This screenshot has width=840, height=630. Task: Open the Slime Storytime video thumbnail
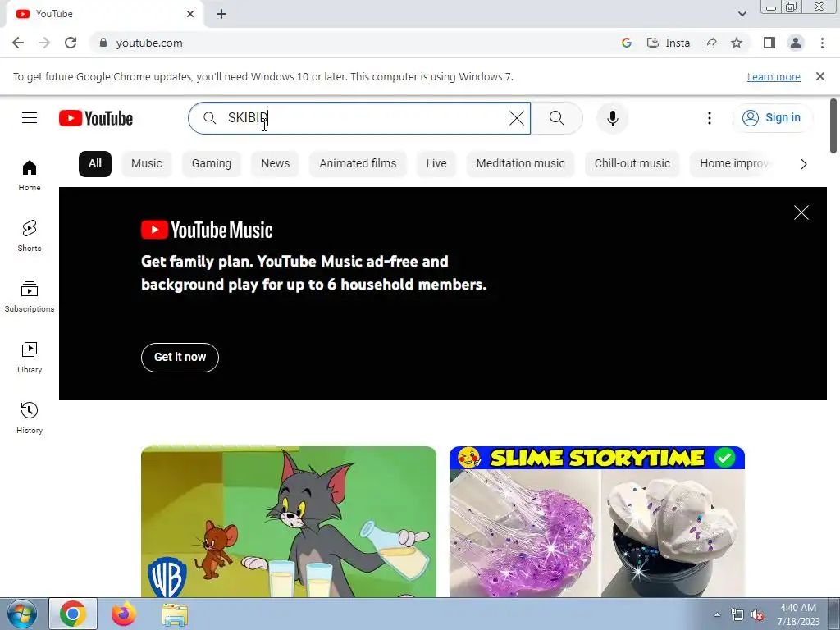tap(597, 522)
